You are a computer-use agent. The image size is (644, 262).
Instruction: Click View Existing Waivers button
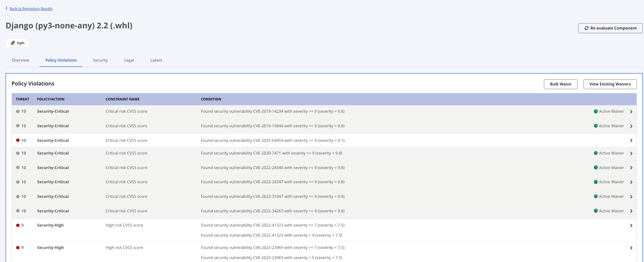click(610, 84)
